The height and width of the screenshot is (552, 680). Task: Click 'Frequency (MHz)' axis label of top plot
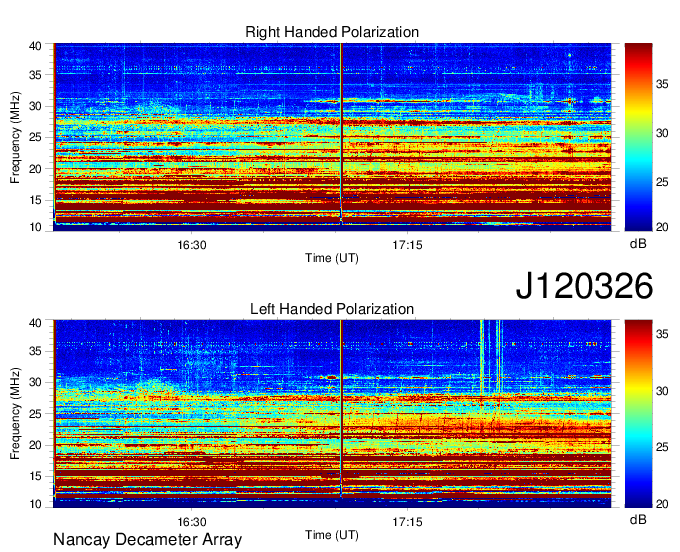(x=15, y=137)
